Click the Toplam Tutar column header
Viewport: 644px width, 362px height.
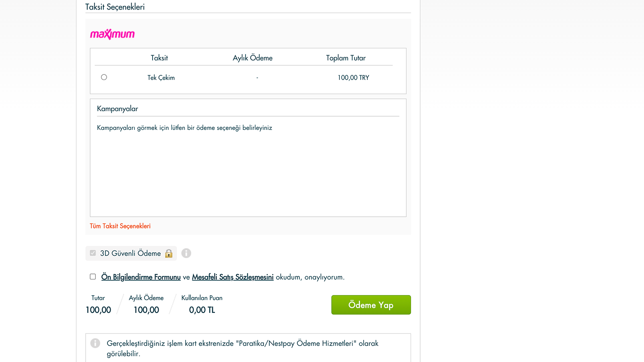click(346, 58)
